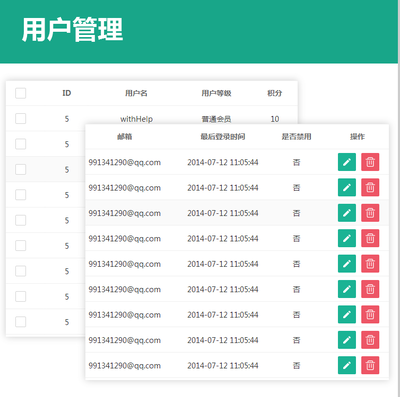Click the email address in the last row
Viewport: 400px width, 397px height.
(125, 366)
